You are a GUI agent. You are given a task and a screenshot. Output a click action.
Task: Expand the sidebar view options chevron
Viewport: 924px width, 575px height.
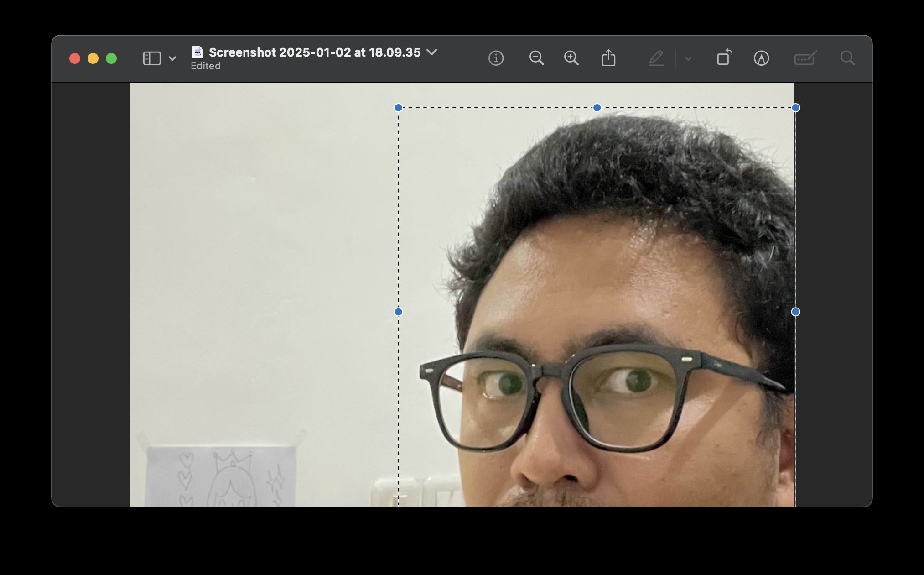click(172, 58)
